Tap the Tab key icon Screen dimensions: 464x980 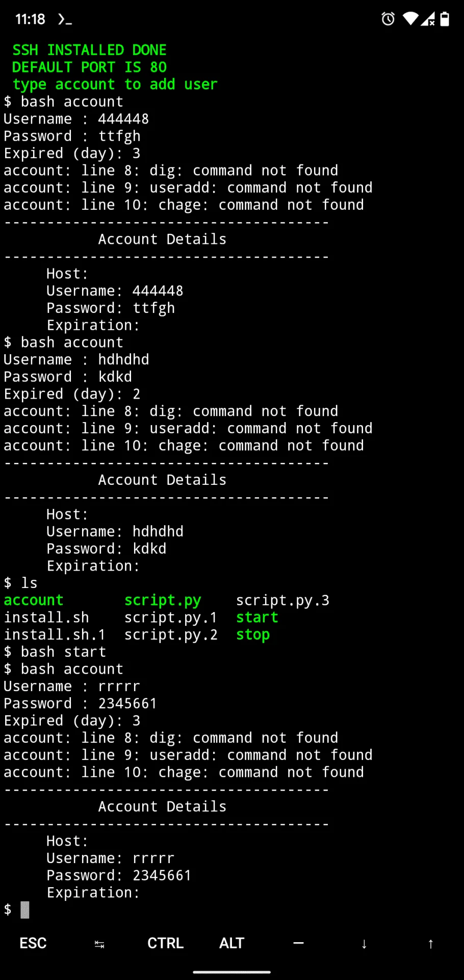pyautogui.click(x=99, y=944)
